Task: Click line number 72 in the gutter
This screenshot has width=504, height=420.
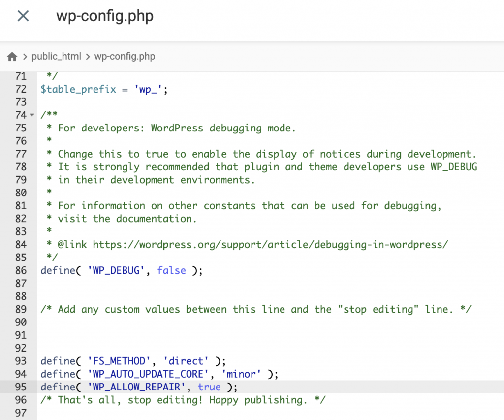Action: (20, 89)
